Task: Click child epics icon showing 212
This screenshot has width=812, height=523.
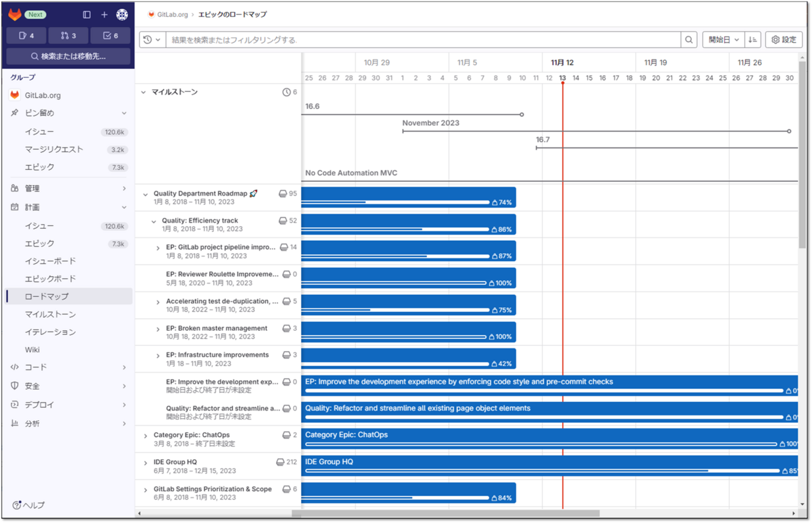Action: pyautogui.click(x=280, y=462)
